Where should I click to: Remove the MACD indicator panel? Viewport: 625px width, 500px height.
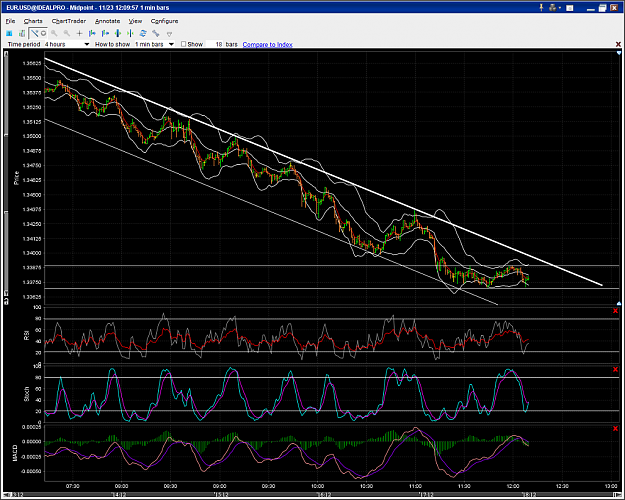(615, 429)
